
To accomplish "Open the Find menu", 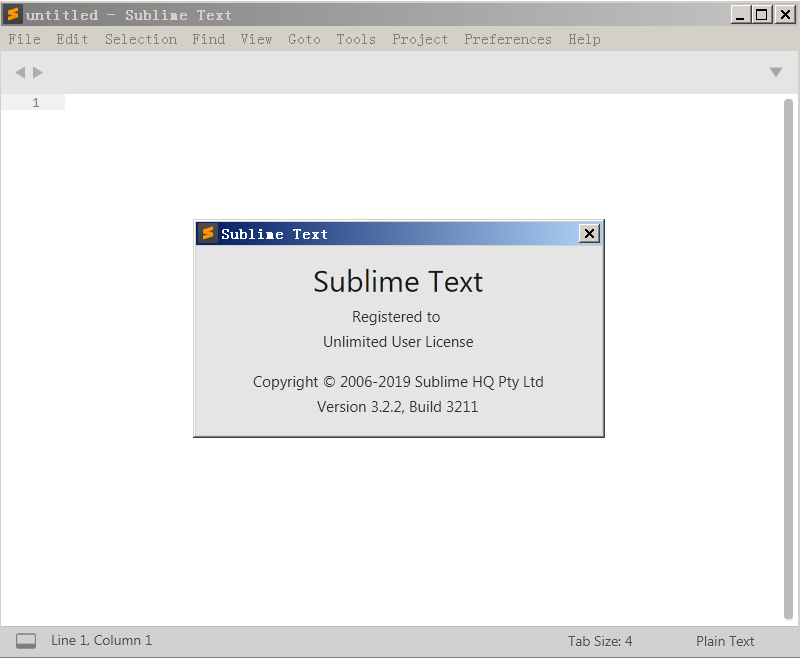I will [209, 39].
